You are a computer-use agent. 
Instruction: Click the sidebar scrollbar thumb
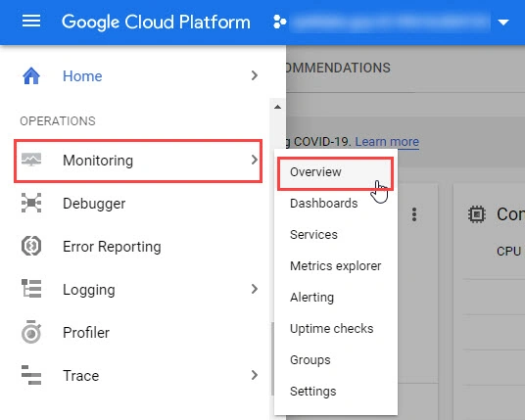(273, 358)
